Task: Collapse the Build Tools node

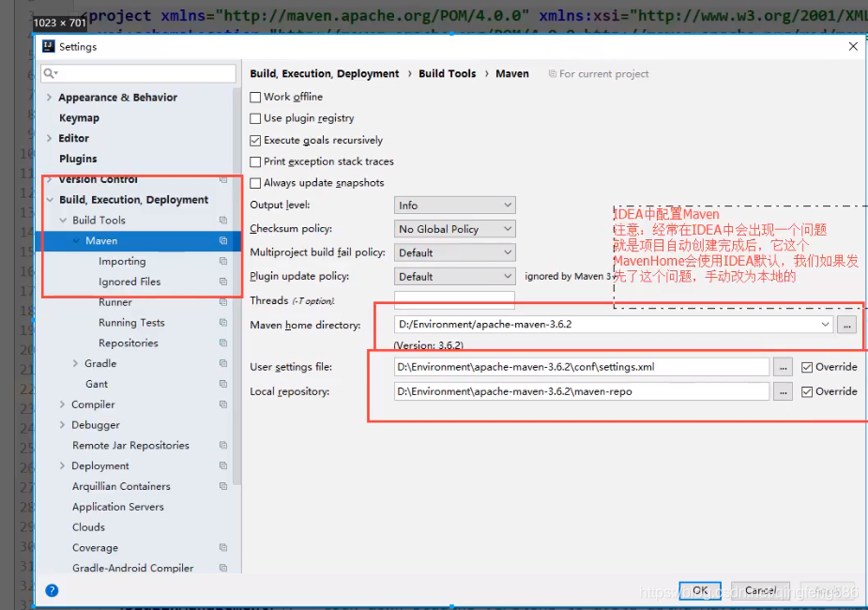Action: click(63, 221)
